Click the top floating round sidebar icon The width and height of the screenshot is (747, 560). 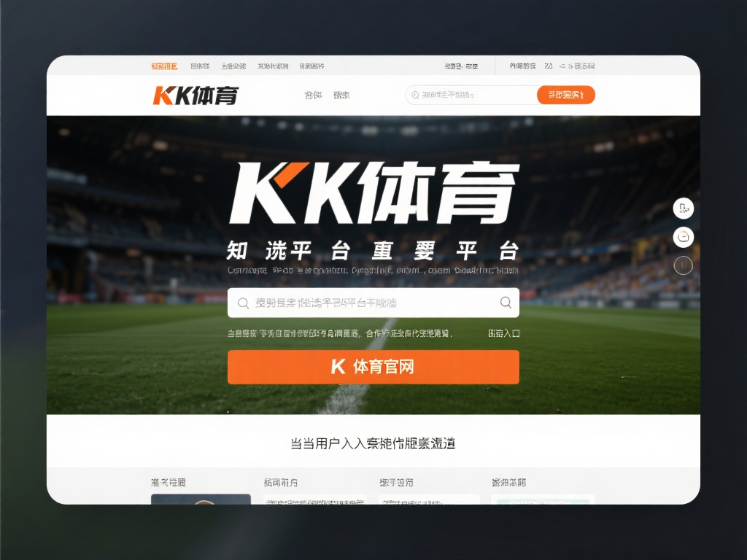683,208
